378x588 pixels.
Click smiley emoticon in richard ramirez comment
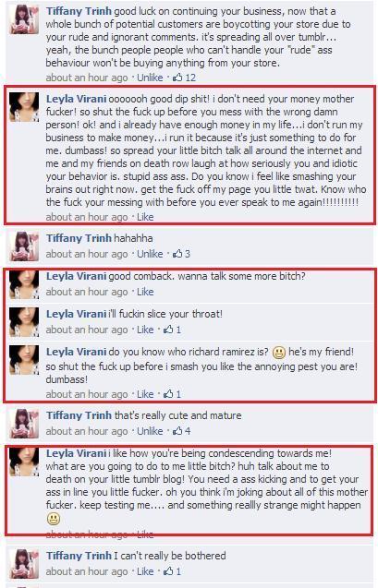coord(278,353)
